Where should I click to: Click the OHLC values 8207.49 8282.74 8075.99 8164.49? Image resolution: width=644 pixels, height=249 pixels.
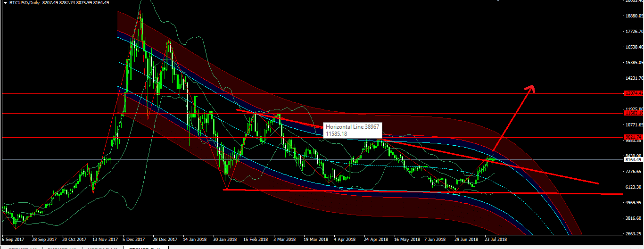[75, 3]
